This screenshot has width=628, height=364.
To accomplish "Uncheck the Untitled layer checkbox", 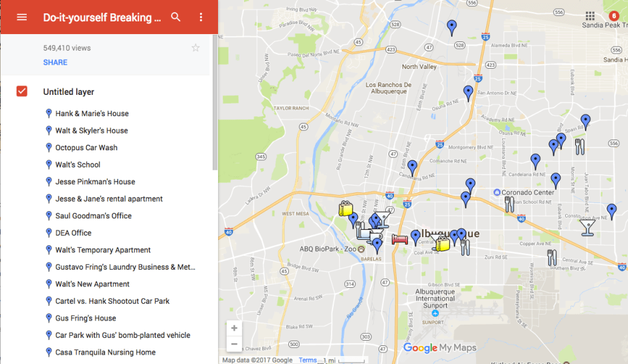I will (x=22, y=92).
